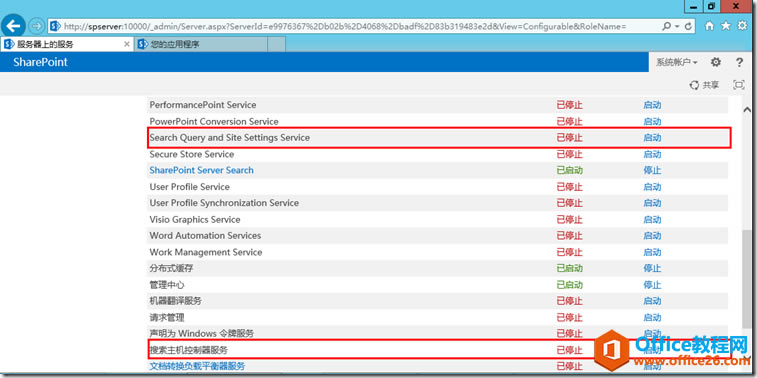Viewport: 757px width, 378px height.
Task: Click the browser back arrow button
Action: click(x=13, y=26)
